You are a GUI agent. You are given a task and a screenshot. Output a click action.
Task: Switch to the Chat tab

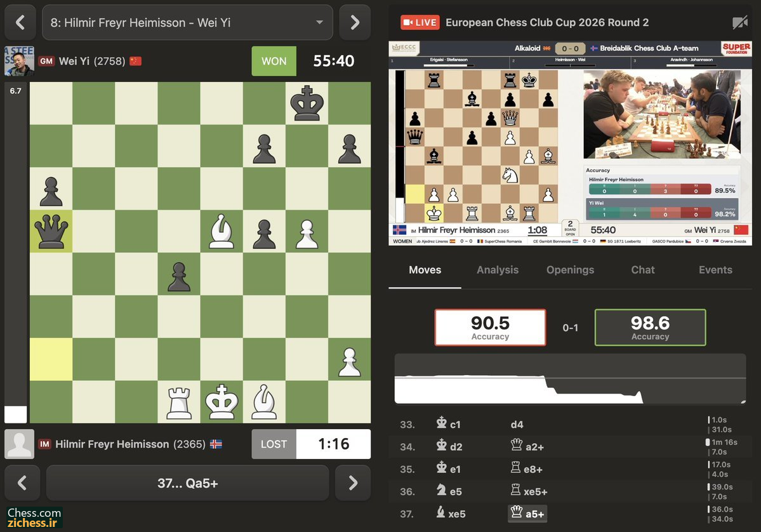642,270
